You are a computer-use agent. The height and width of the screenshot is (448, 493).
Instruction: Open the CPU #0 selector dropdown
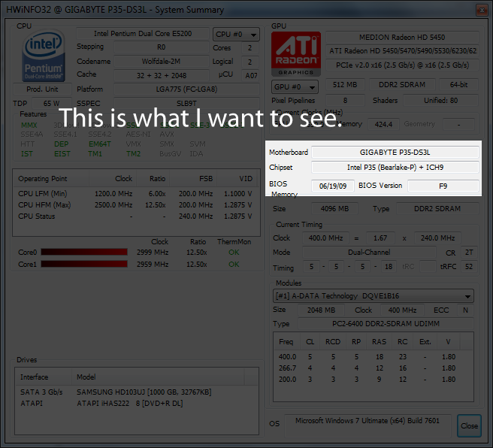235,34
